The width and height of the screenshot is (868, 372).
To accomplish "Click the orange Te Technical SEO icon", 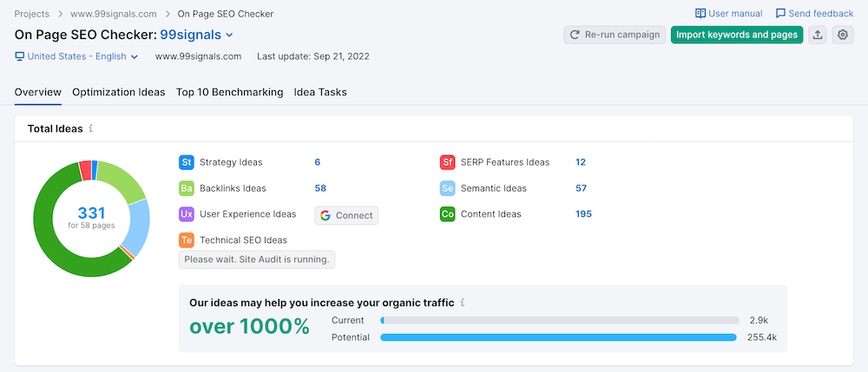I will point(186,240).
